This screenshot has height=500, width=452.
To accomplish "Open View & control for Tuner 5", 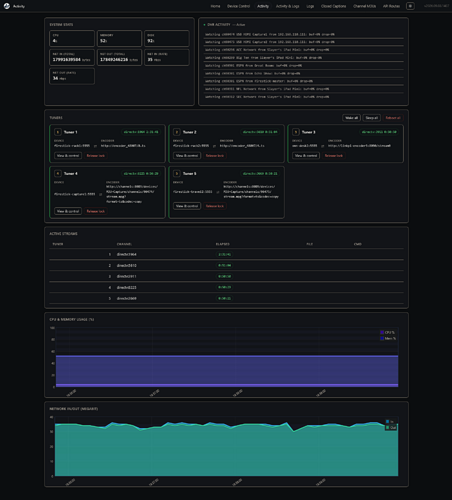I will point(187,206).
